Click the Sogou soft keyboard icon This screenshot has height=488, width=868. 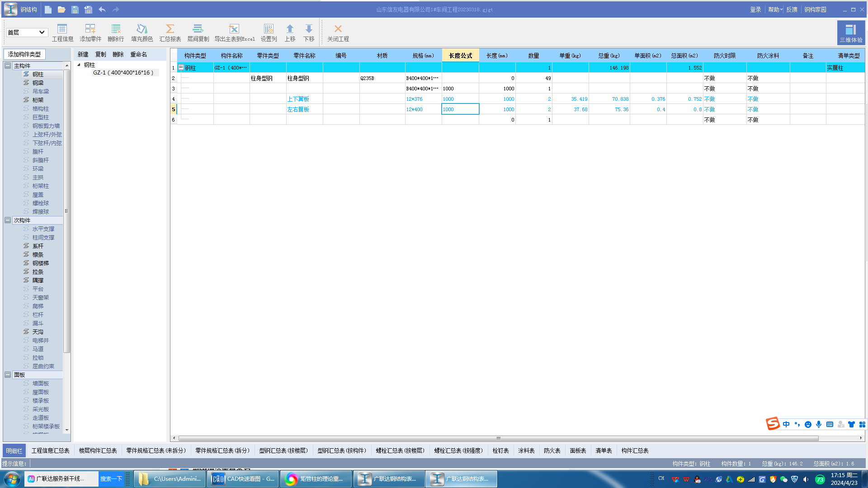[830, 425]
